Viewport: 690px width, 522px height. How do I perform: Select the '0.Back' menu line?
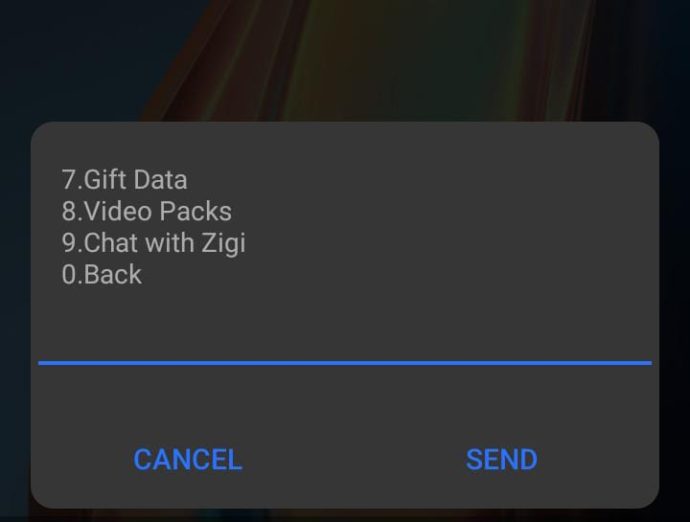point(102,275)
